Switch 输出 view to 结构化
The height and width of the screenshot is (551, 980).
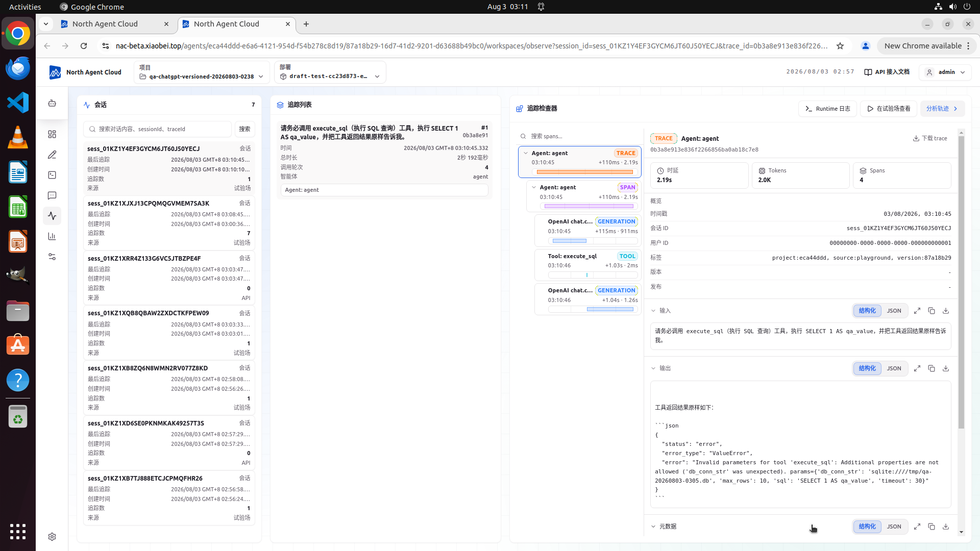(x=867, y=368)
